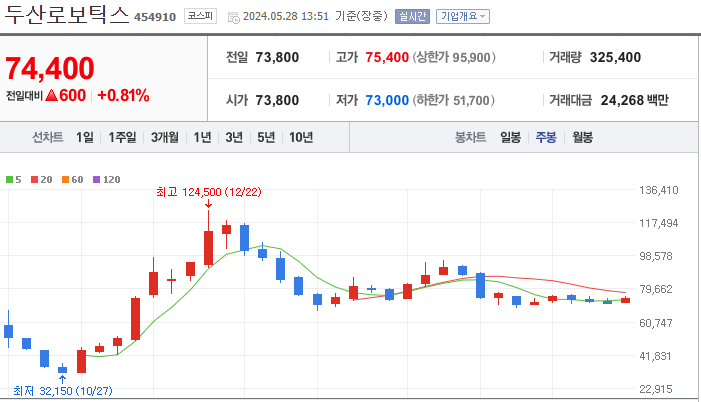Click the 22,915 price axis label
701x402 pixels.
click(655, 389)
